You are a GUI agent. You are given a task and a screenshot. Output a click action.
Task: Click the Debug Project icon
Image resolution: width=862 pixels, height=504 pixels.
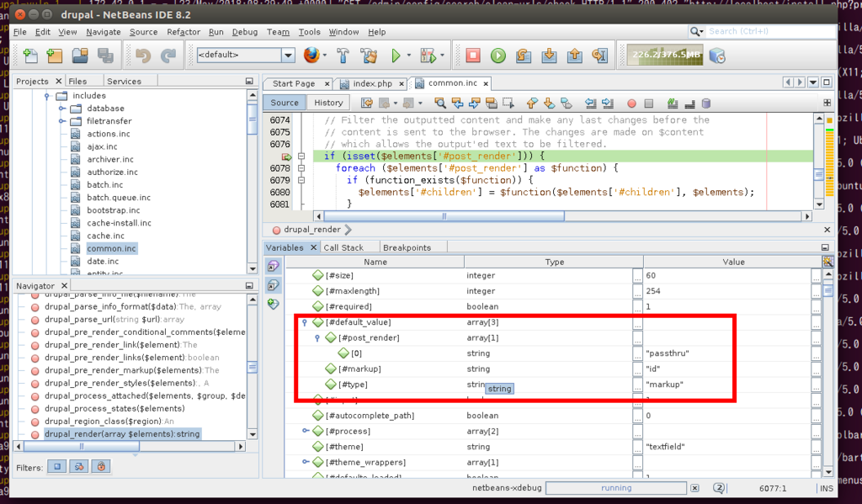[428, 55]
